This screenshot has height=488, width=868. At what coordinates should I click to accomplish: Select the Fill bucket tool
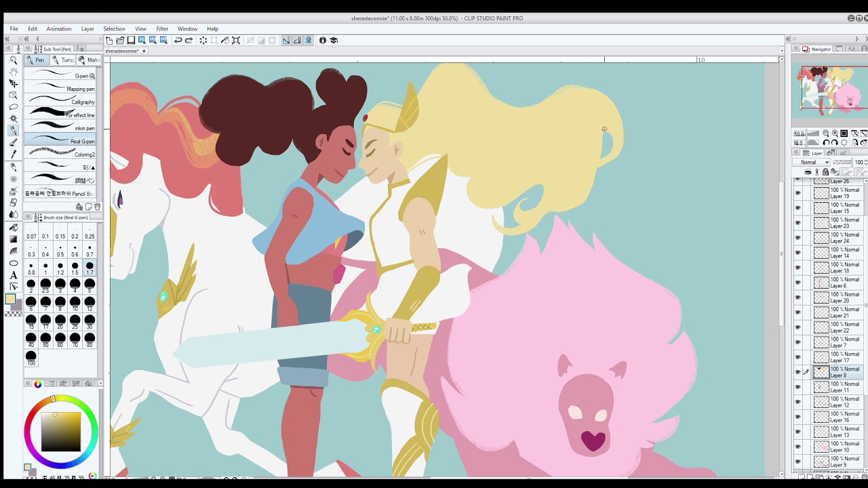click(13, 228)
